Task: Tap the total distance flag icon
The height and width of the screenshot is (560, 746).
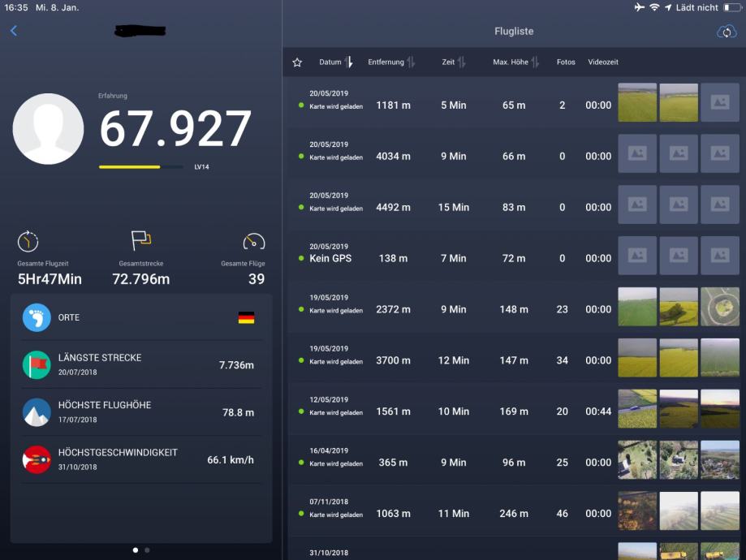Action: (140, 240)
